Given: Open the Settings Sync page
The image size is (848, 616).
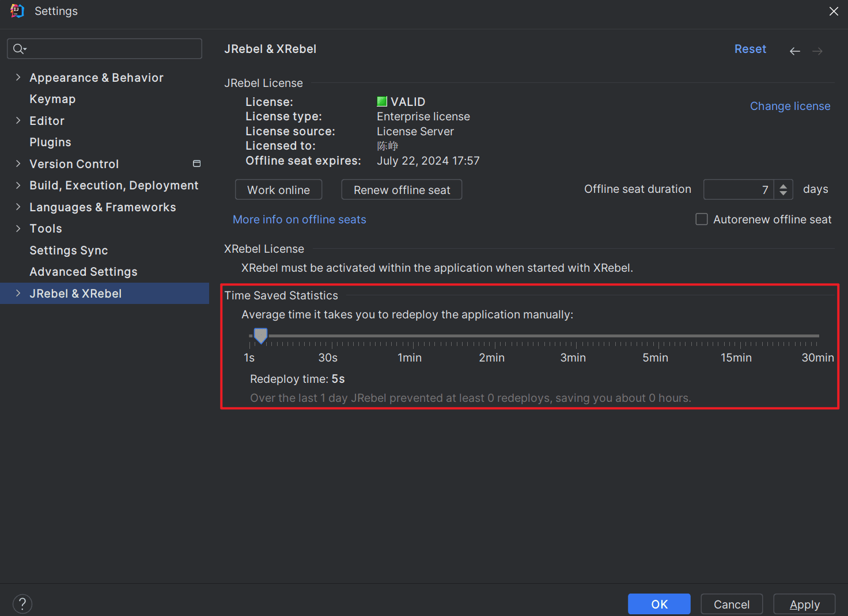Looking at the screenshot, I should pyautogui.click(x=69, y=250).
